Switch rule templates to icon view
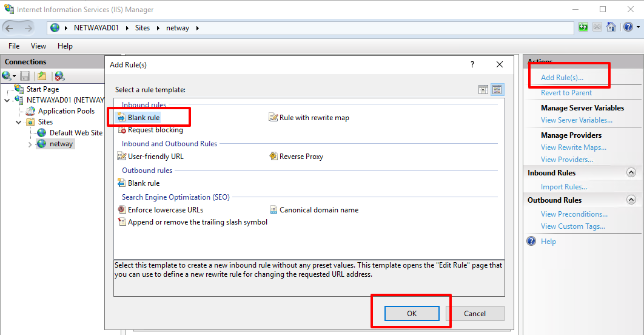 [497, 90]
